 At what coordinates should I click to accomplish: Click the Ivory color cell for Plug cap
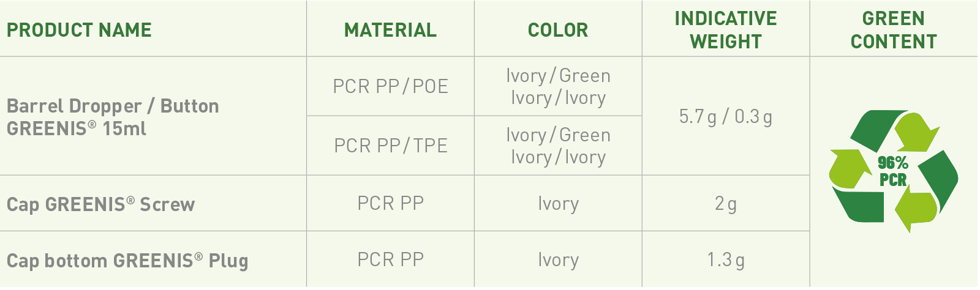pyautogui.click(x=558, y=259)
